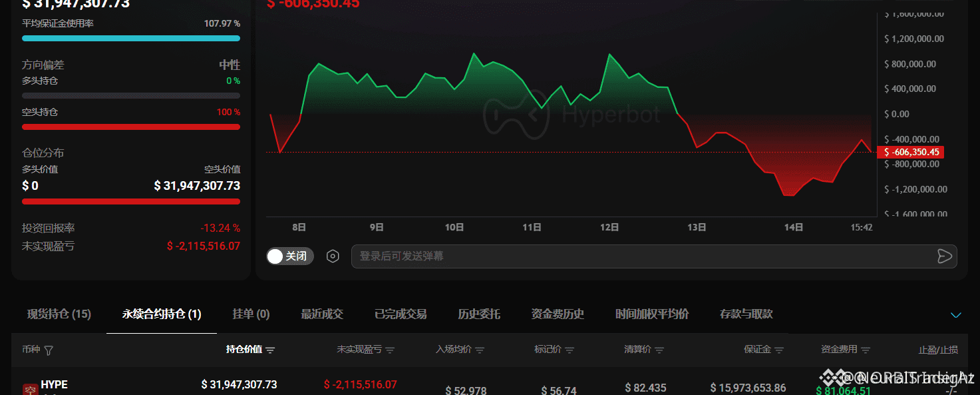Toggle the 关闭 danmaku switch

click(290, 256)
